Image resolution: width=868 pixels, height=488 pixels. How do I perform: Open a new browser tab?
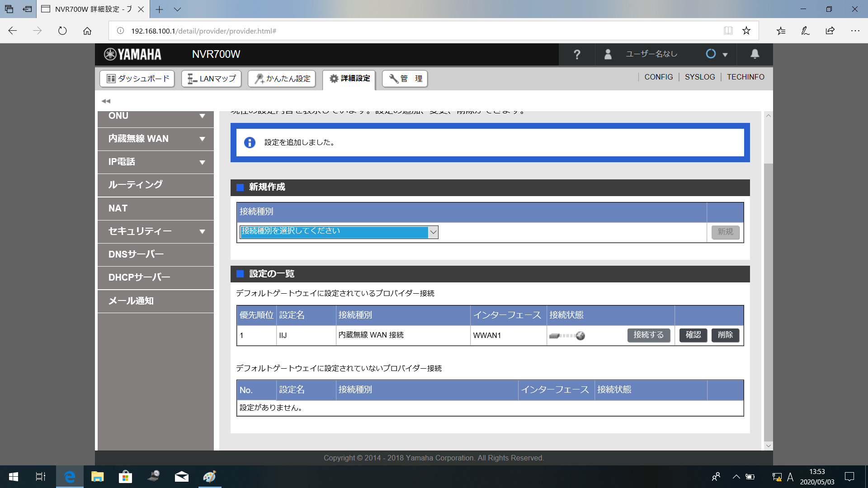click(x=159, y=9)
